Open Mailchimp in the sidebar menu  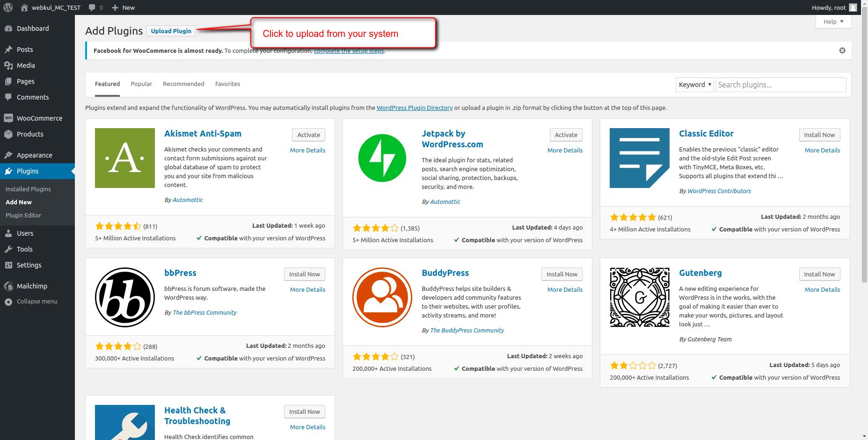pos(32,286)
